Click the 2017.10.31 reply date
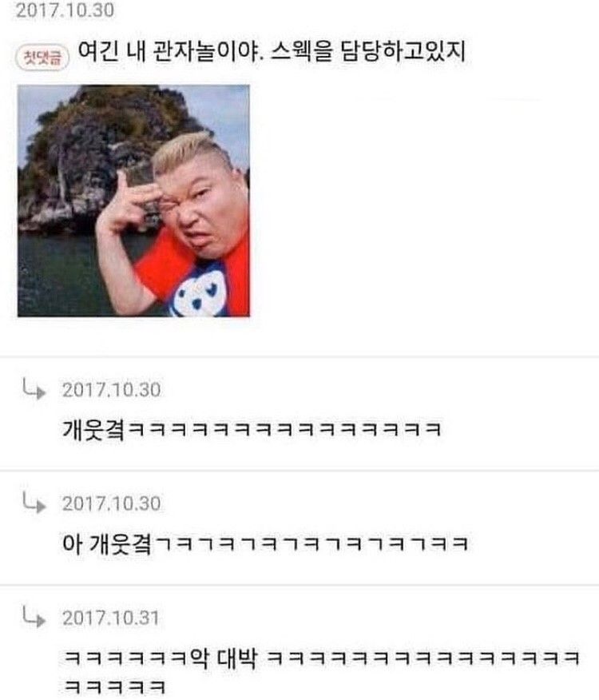Image resolution: width=599 pixels, height=700 pixels. pos(111,618)
